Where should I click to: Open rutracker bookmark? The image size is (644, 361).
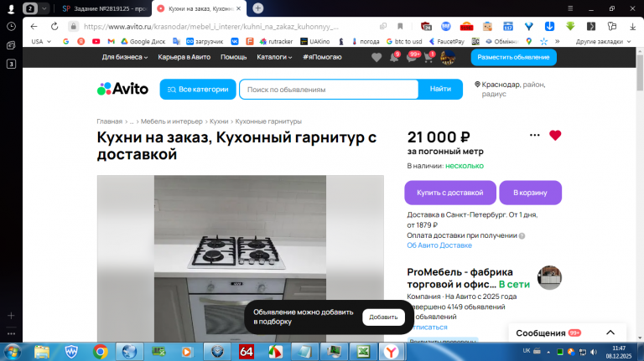277,41
